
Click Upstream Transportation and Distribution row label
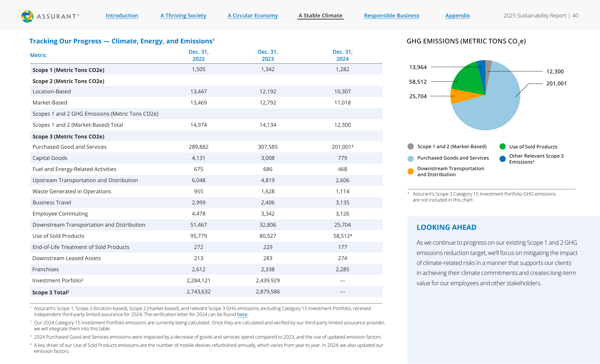click(85, 180)
